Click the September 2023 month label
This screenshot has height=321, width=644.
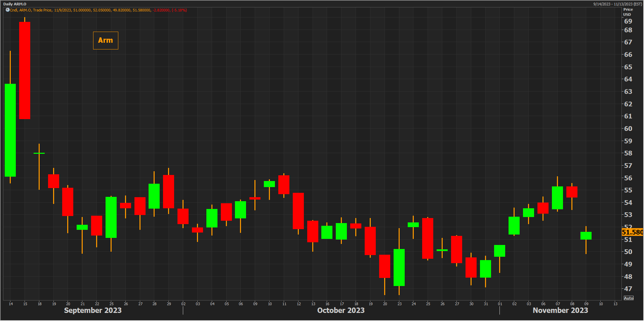[93, 310]
